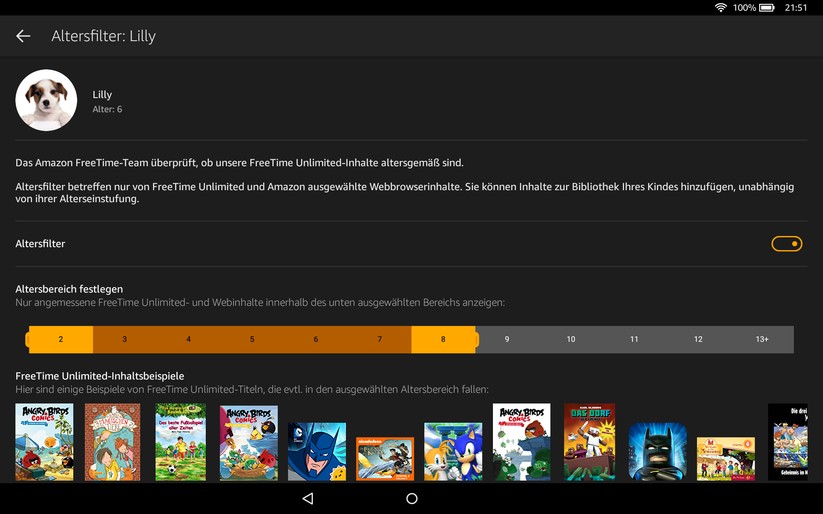Toggle the Altersfilter switch

(x=786, y=244)
